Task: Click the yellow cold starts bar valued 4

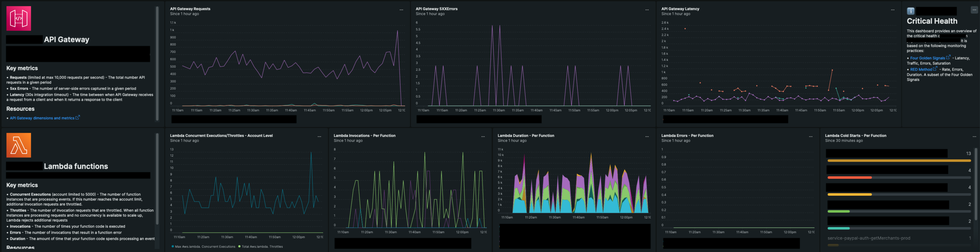Action: click(x=849, y=194)
